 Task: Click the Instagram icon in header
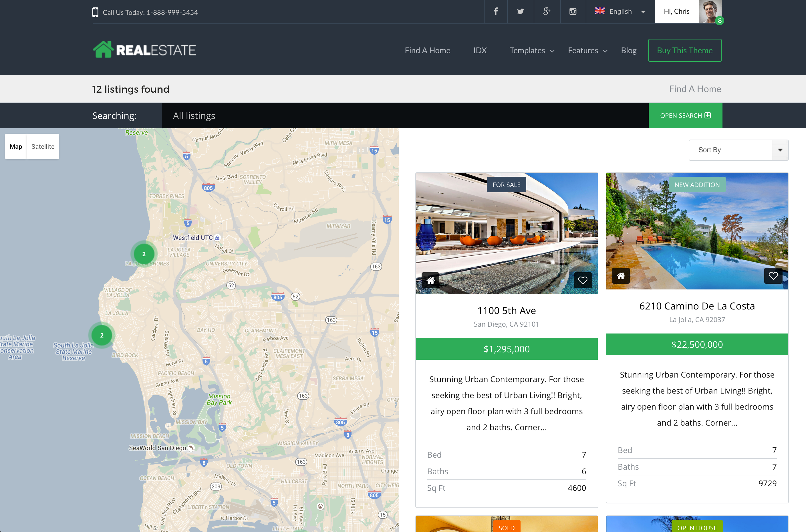click(x=573, y=11)
